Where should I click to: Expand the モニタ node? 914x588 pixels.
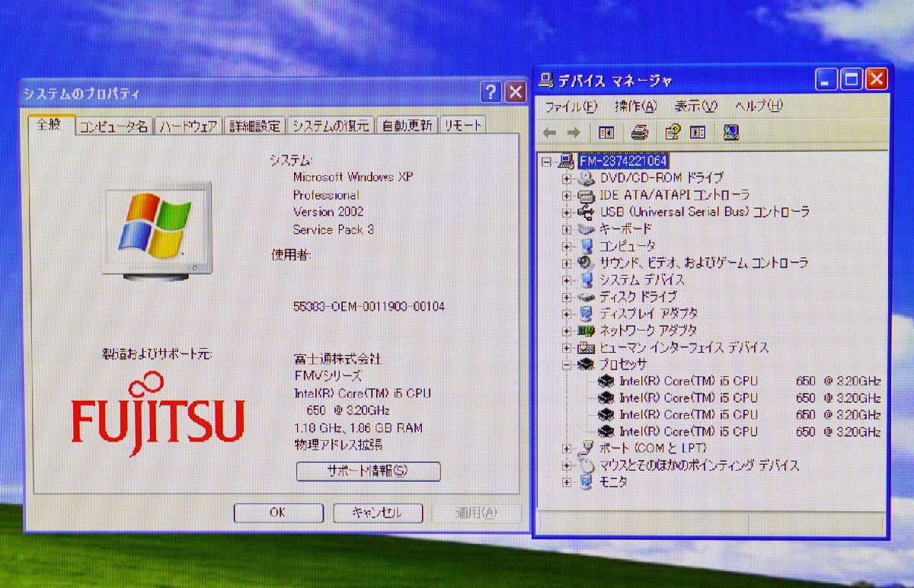[x=567, y=482]
